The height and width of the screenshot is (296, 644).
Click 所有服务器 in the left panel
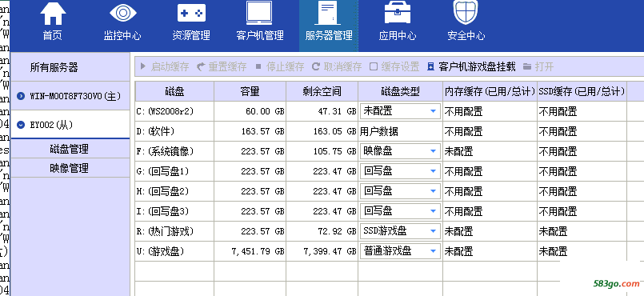pyautogui.click(x=54, y=67)
